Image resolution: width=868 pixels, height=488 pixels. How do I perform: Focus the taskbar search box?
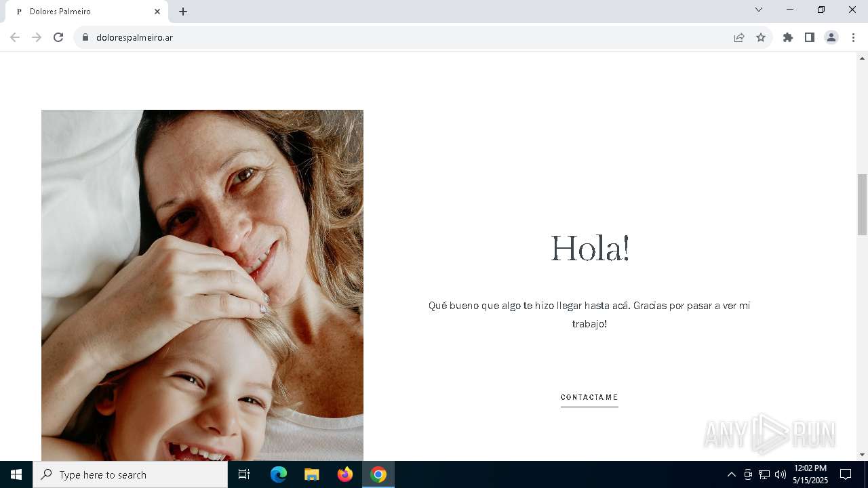(130, 474)
